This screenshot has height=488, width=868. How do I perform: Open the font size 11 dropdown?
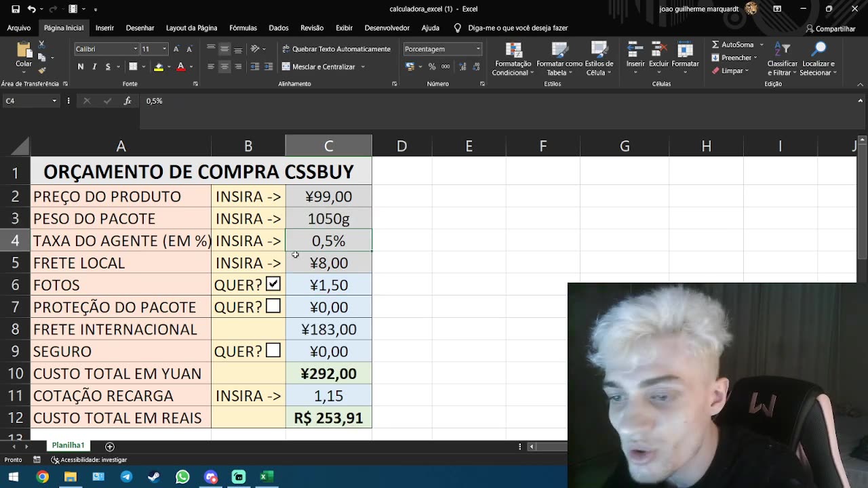[163, 49]
